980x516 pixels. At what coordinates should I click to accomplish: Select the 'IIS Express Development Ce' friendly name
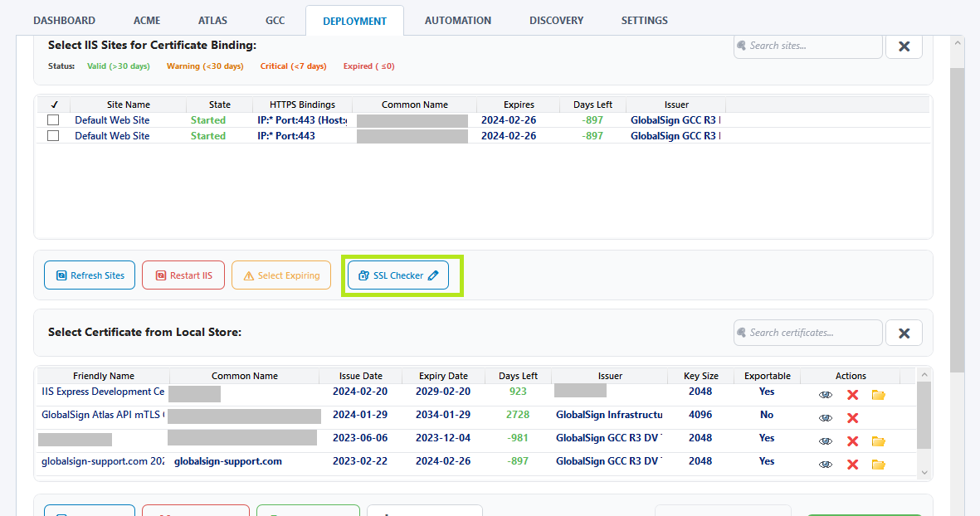click(103, 392)
